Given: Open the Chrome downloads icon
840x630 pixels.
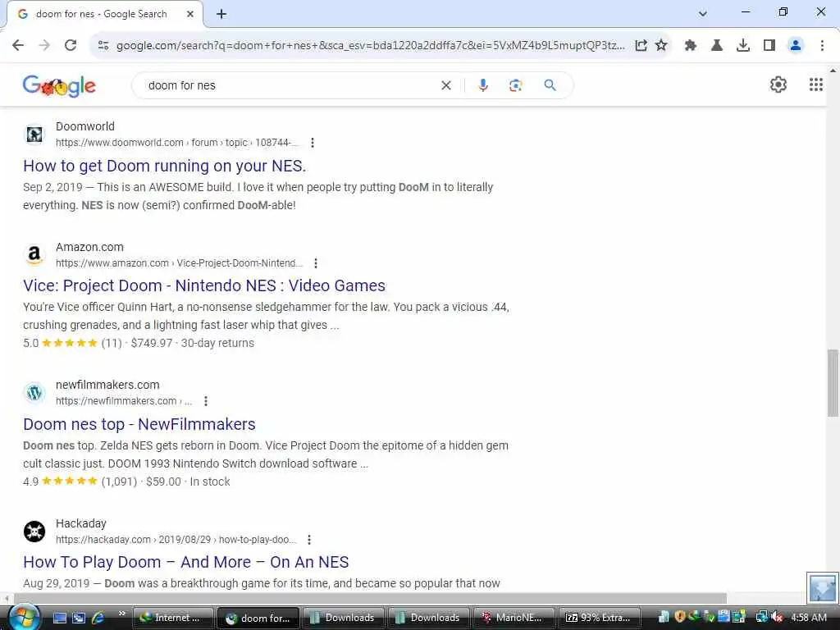Looking at the screenshot, I should point(743,46).
